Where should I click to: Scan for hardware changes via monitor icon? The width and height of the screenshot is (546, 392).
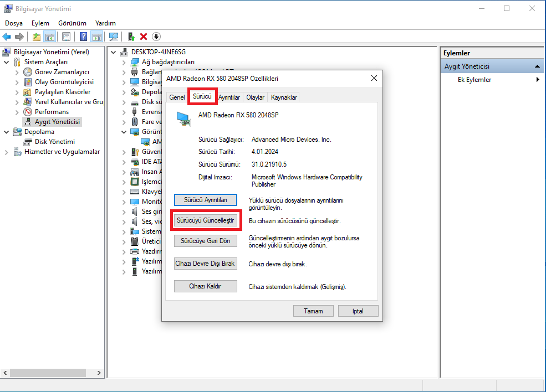114,37
